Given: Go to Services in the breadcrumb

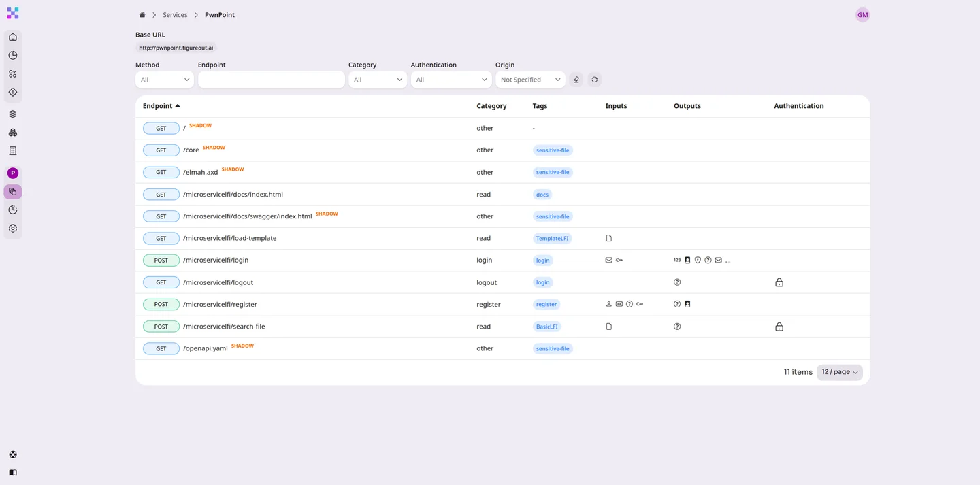Looking at the screenshot, I should (175, 15).
